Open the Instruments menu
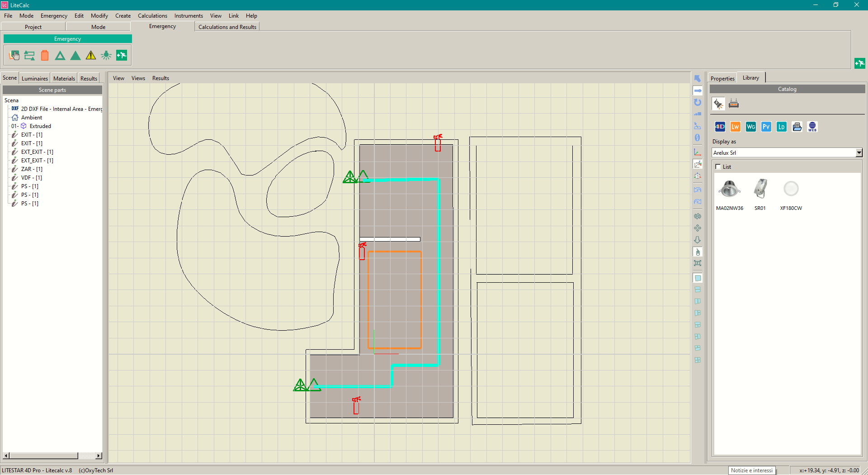Viewport: 868px width, 475px height. (189, 16)
